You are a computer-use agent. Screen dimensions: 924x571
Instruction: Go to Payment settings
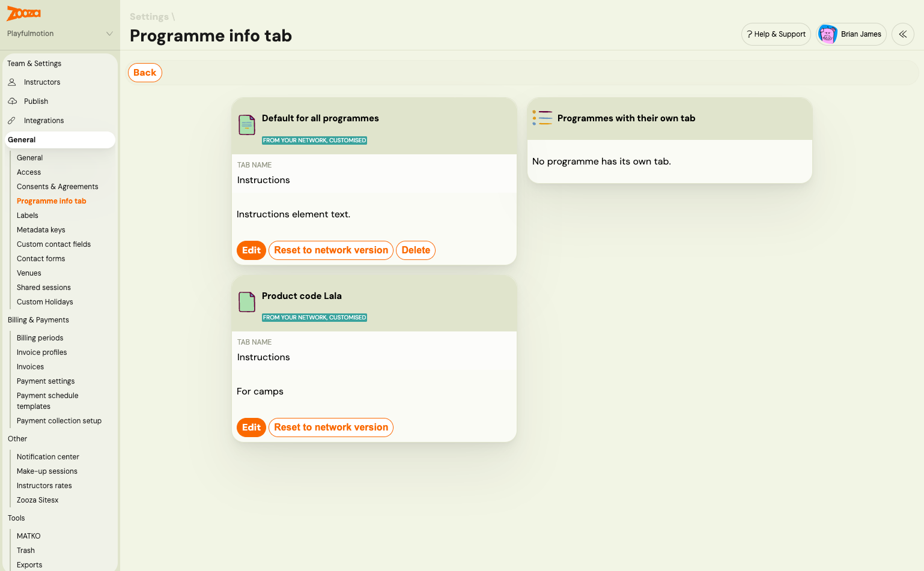pyautogui.click(x=46, y=381)
